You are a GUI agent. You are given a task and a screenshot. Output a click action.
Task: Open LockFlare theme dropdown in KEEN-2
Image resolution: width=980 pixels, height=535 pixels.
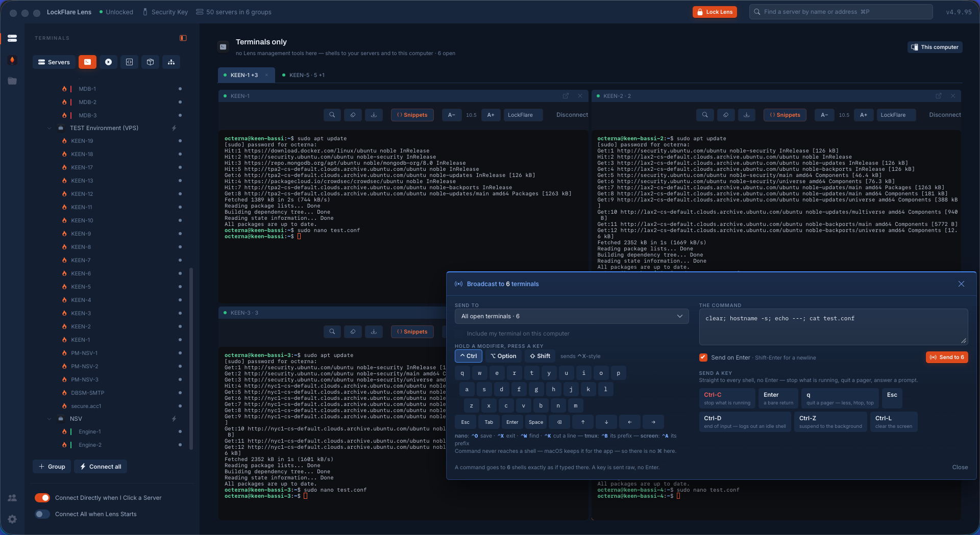click(x=896, y=115)
